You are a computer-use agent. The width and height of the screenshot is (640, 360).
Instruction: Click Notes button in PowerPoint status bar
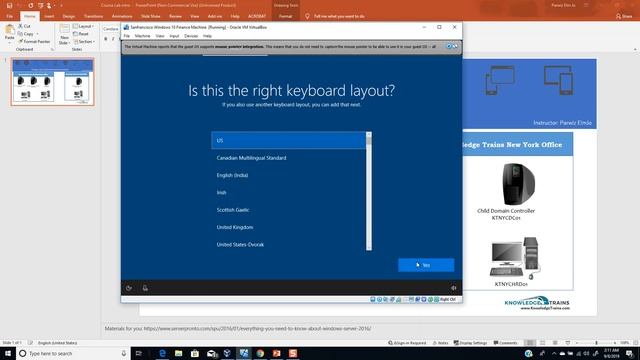pyautogui.click(x=440, y=343)
